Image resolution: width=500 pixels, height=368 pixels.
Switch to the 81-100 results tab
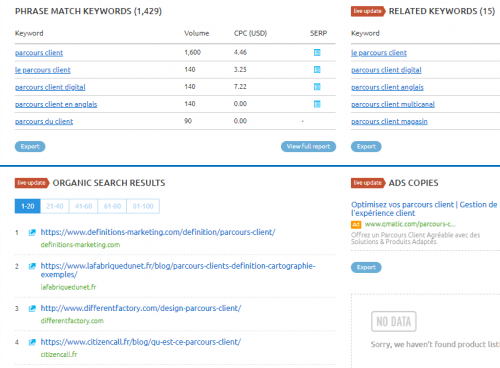(x=143, y=206)
